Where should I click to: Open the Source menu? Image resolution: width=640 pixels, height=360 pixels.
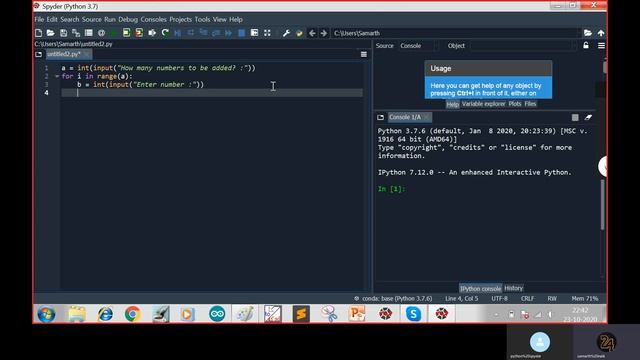point(91,19)
